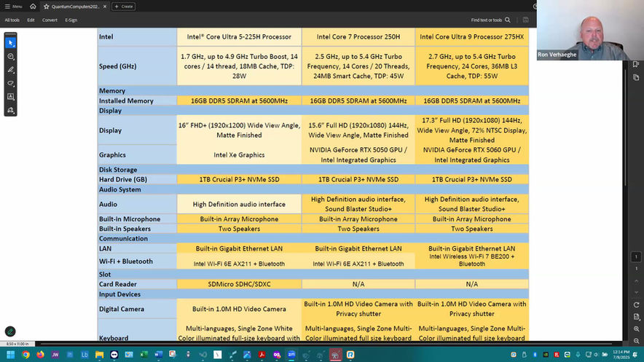Pick the highlighter pen tool
Image resolution: width=644 pixels, height=362 pixels.
pyautogui.click(x=11, y=70)
